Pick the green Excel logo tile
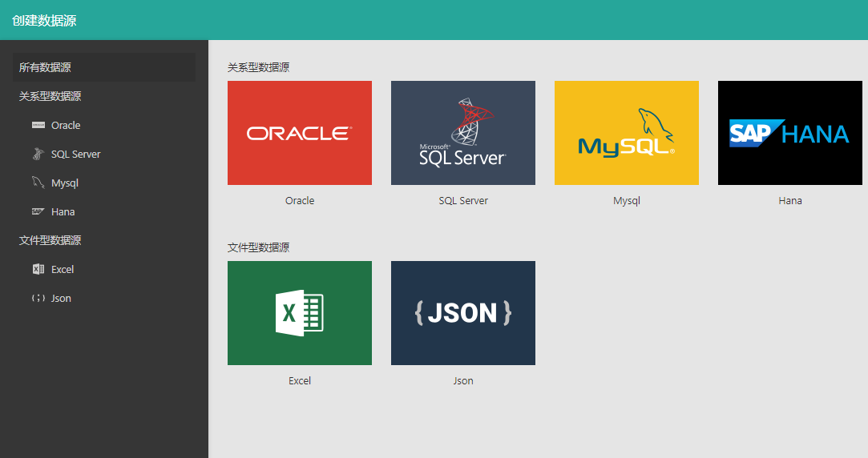This screenshot has height=458, width=868. coord(300,313)
